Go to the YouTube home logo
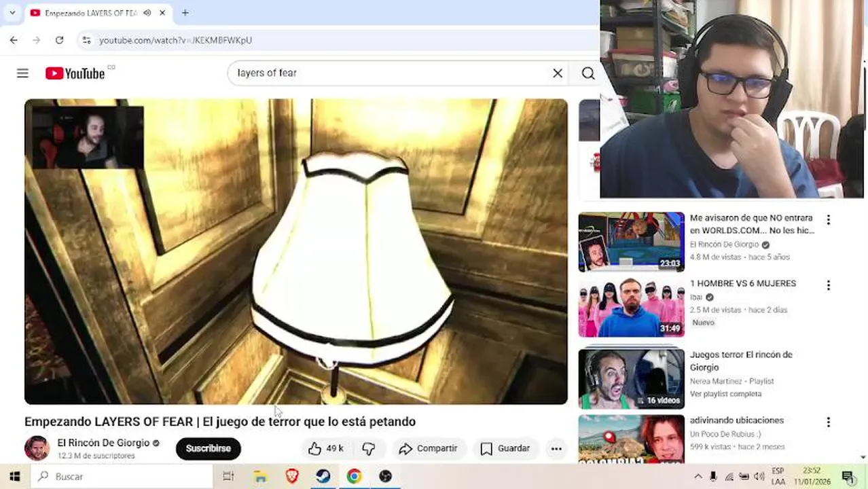The height and width of the screenshot is (489, 868). tap(75, 73)
